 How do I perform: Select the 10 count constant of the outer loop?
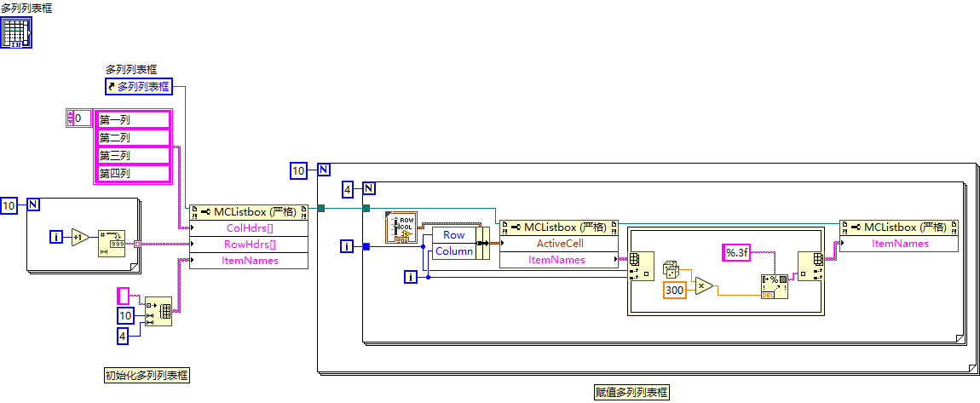(x=299, y=170)
